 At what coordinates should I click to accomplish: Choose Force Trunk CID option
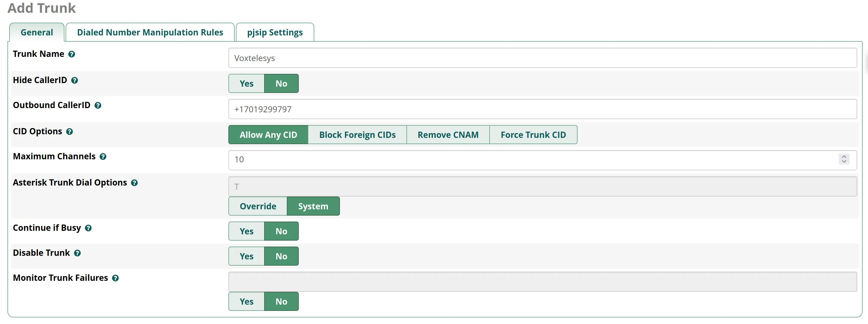pyautogui.click(x=533, y=135)
